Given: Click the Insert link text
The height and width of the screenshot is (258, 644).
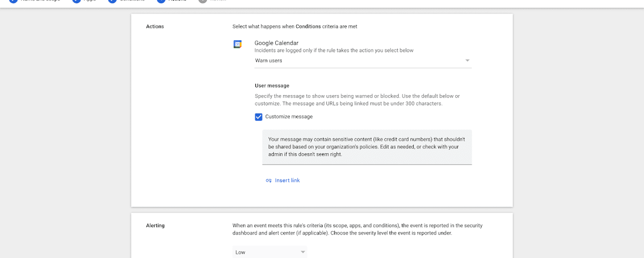Looking at the screenshot, I should (287, 181).
